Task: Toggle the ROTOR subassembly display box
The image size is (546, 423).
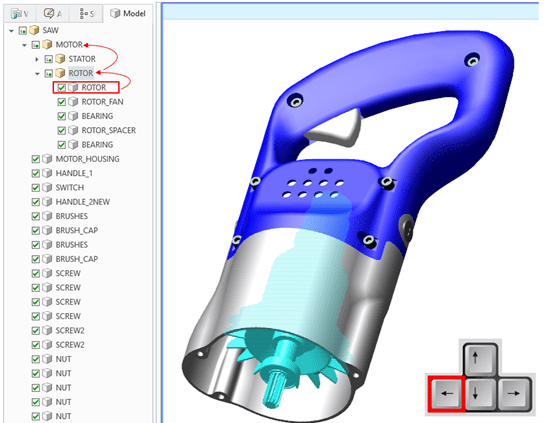Action: 48,73
